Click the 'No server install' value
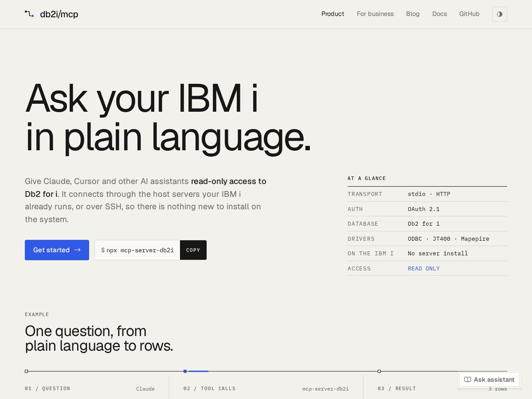This screenshot has height=399, width=532. 438,254
